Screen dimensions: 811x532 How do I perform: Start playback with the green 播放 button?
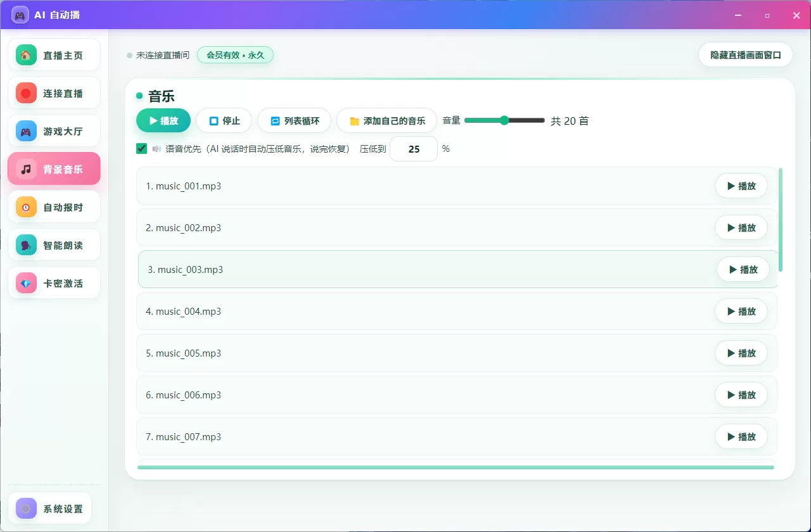163,120
